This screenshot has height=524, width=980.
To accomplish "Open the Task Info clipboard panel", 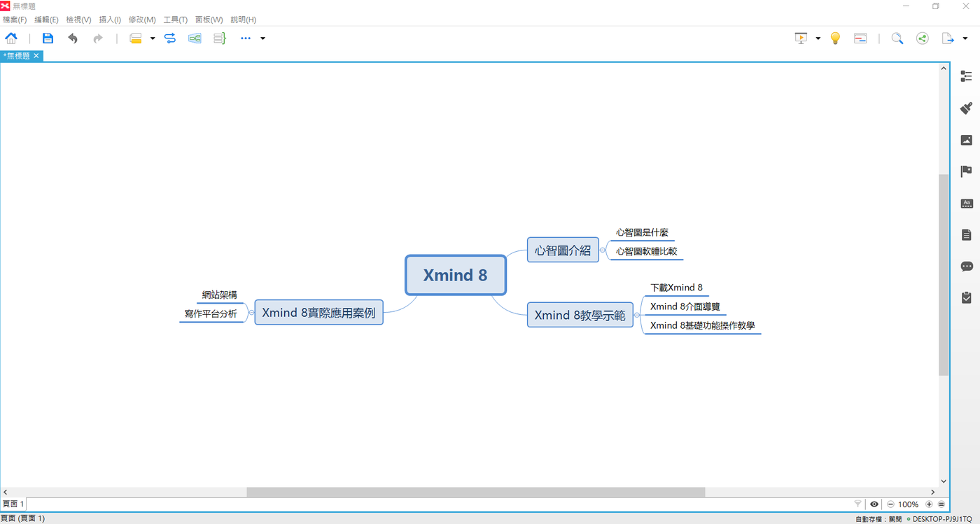I will point(967,298).
